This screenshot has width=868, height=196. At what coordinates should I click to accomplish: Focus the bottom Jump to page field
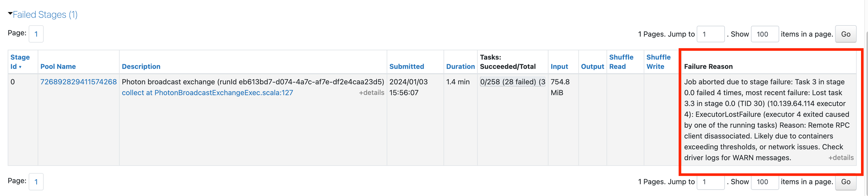(x=710, y=182)
